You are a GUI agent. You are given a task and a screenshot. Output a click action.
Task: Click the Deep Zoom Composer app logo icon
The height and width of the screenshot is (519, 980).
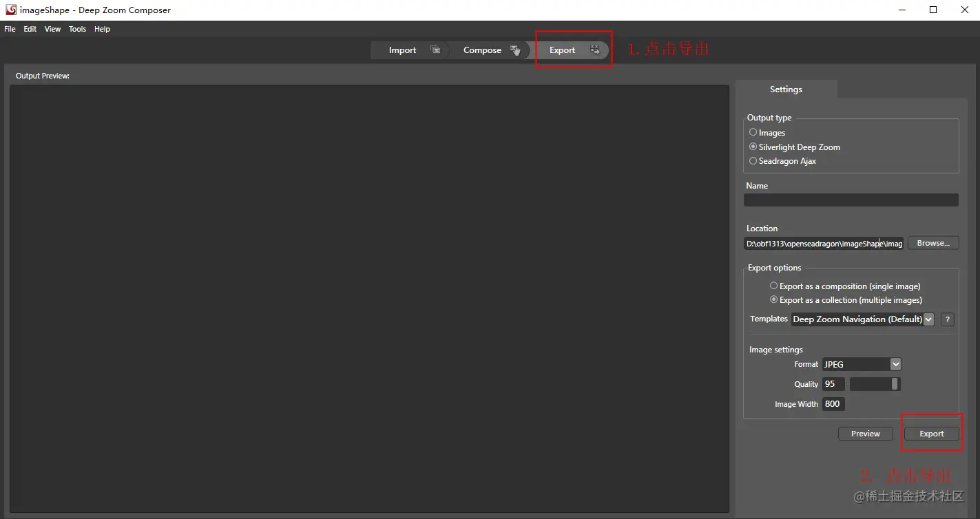pos(10,10)
